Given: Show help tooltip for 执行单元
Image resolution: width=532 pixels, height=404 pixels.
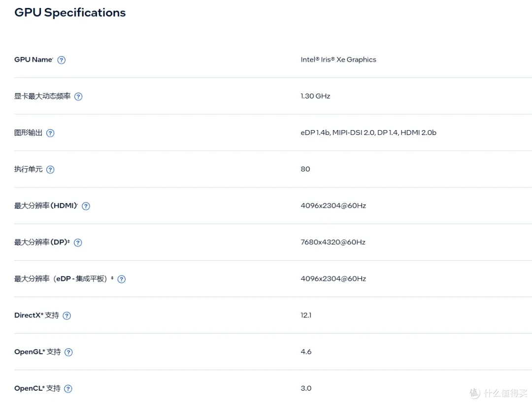Looking at the screenshot, I should coord(50,169).
